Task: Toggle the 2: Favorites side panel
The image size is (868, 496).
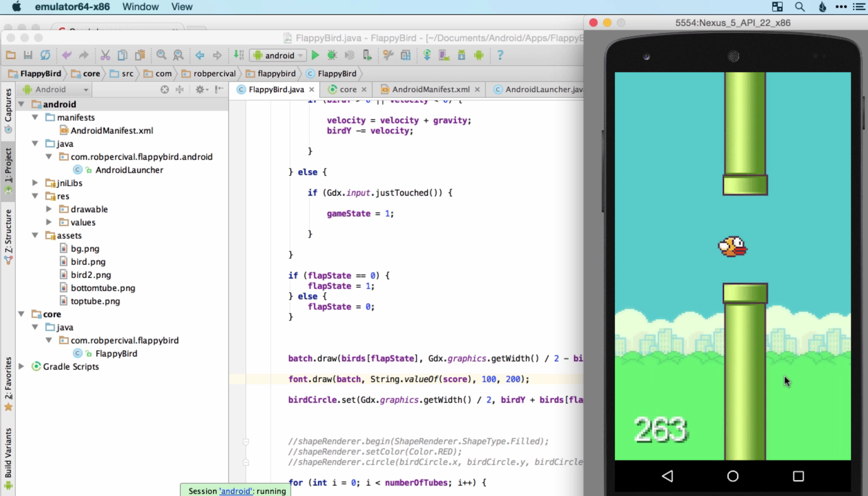Action: pyautogui.click(x=8, y=384)
